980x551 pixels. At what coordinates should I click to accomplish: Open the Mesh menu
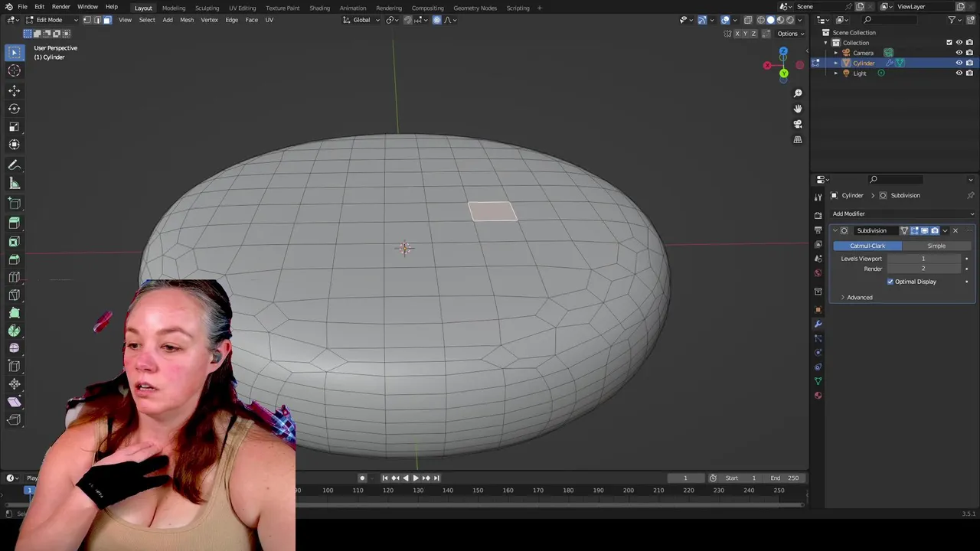[x=187, y=20]
